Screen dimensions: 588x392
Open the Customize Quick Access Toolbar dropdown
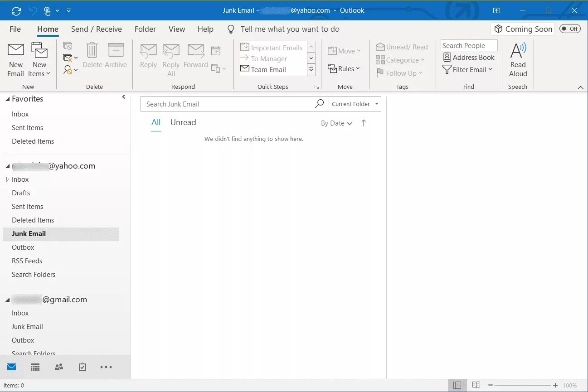[68, 10]
